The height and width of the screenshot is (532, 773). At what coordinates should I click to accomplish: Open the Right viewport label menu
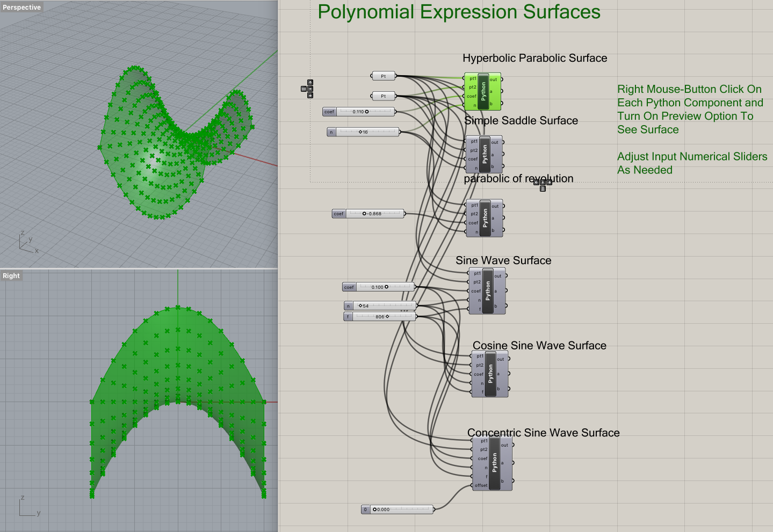click(11, 276)
